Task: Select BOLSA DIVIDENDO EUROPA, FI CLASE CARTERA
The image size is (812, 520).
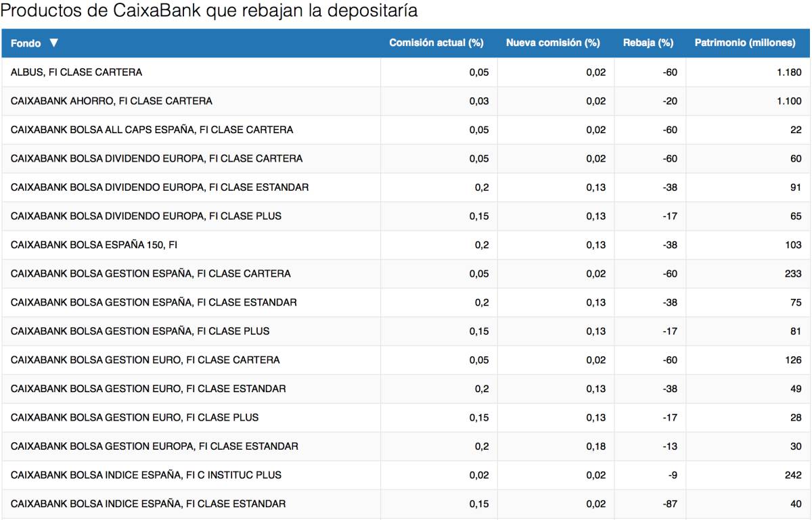Action: click(406, 159)
